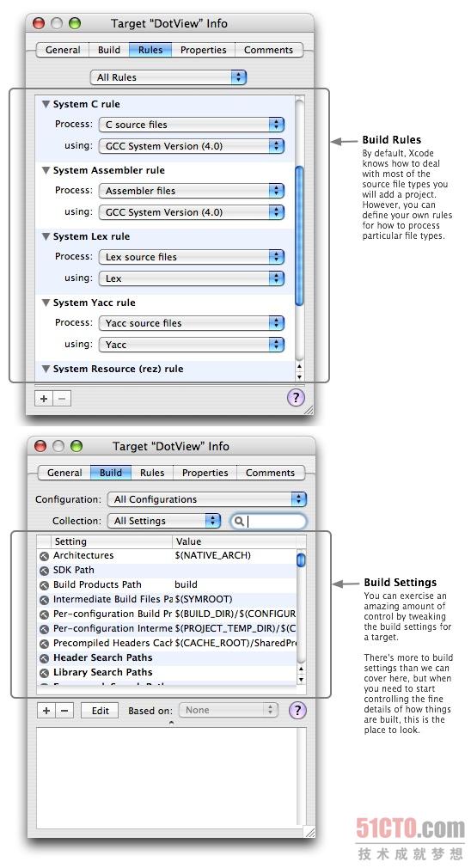Viewport: 471px width, 868px height.
Task: Click icon beside Intermediate Build Files Path
Action: (x=45, y=600)
